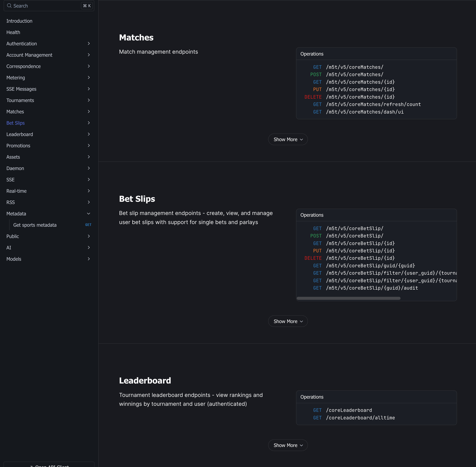The width and height of the screenshot is (476, 467).
Task: Select the Bet Slips sidebar item
Action: click(x=15, y=123)
